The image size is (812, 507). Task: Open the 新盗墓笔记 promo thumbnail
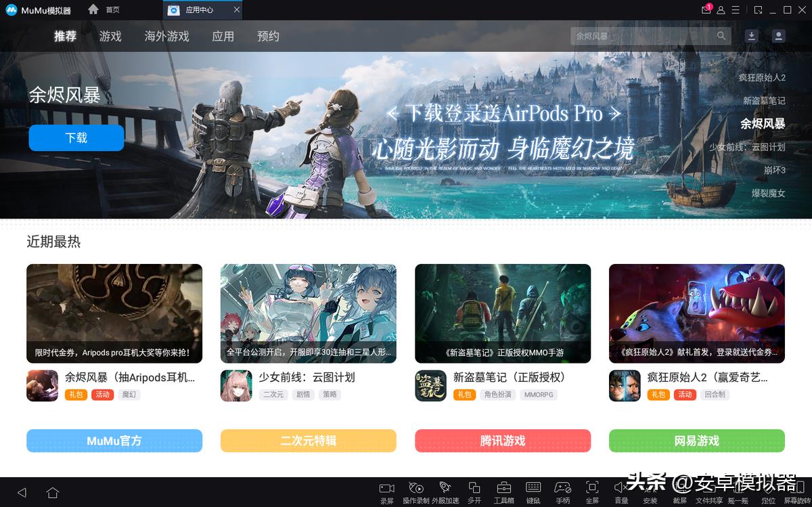click(503, 313)
